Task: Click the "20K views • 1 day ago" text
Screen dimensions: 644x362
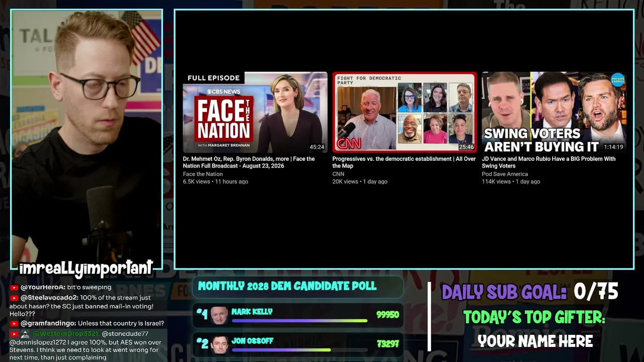Action: [x=360, y=182]
